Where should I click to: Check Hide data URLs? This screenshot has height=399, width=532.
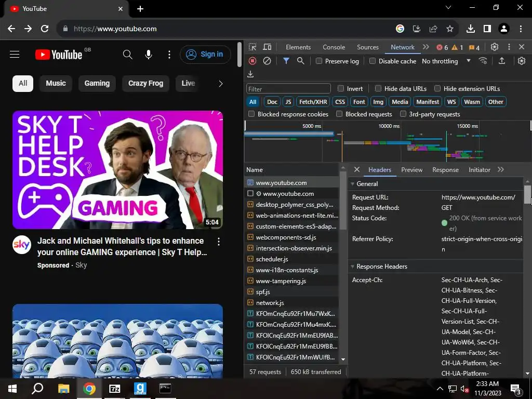378,88
